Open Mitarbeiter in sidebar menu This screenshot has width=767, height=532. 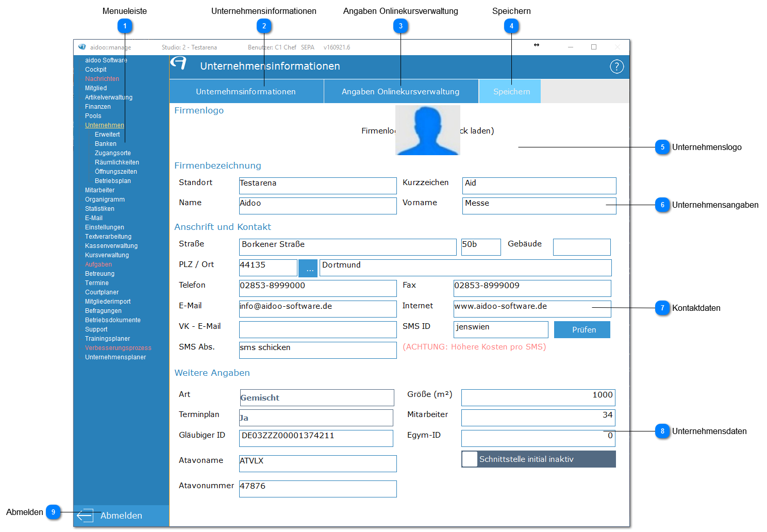coord(100,190)
